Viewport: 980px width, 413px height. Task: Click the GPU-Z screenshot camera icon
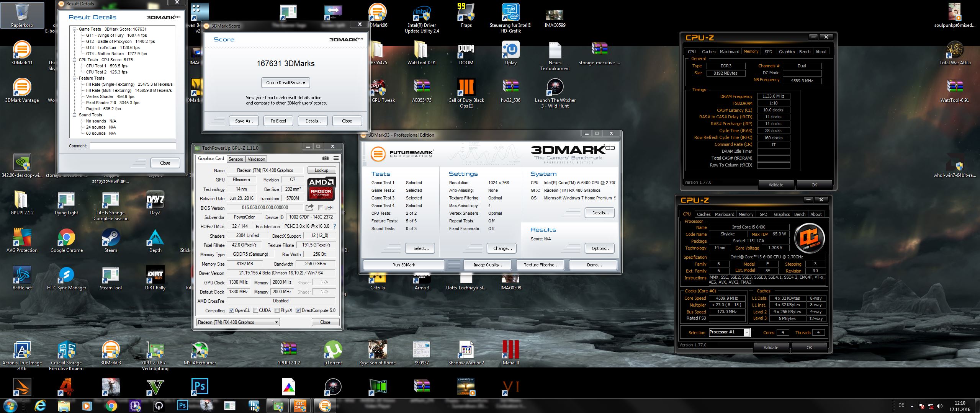pyautogui.click(x=325, y=158)
